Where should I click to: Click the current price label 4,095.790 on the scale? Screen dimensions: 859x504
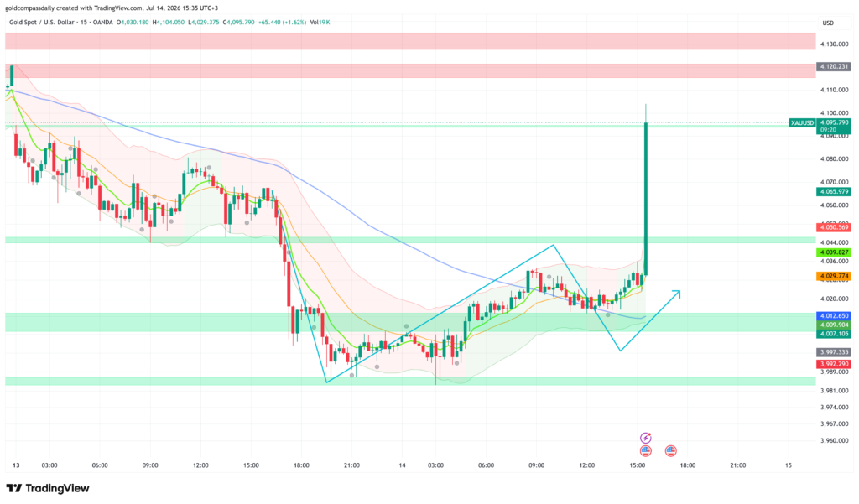pyautogui.click(x=834, y=122)
